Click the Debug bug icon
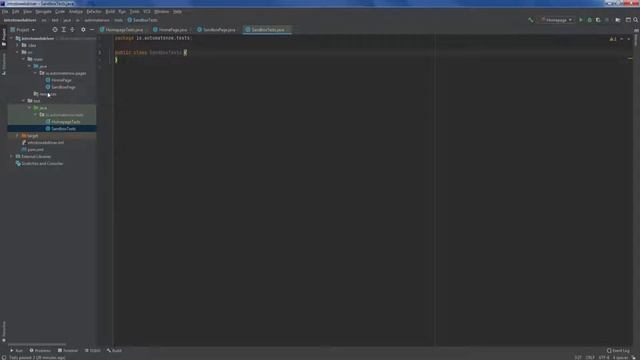 tap(589, 20)
